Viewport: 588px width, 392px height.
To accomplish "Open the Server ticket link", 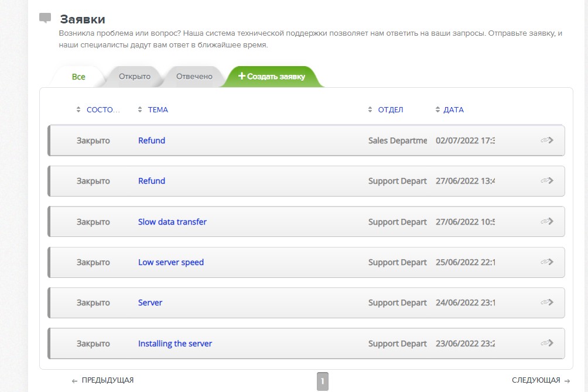I will click(150, 303).
